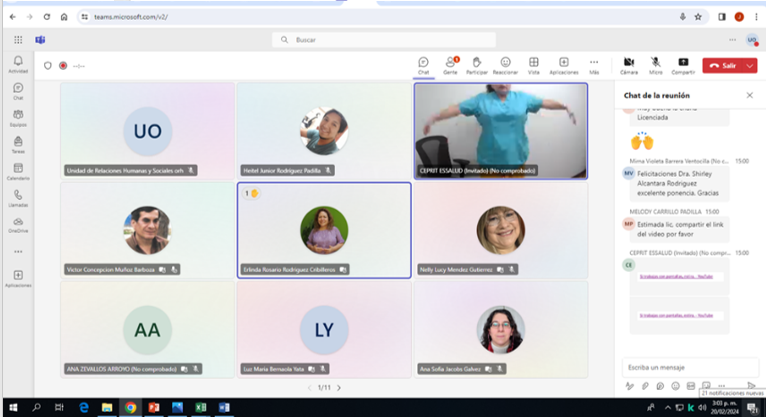Open the Actividad bell in the sidebar
Viewport: 766px width, 417px height.
click(18, 64)
